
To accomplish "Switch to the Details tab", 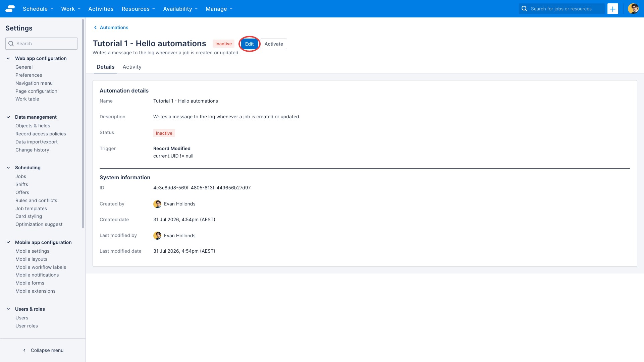I will (x=105, y=67).
